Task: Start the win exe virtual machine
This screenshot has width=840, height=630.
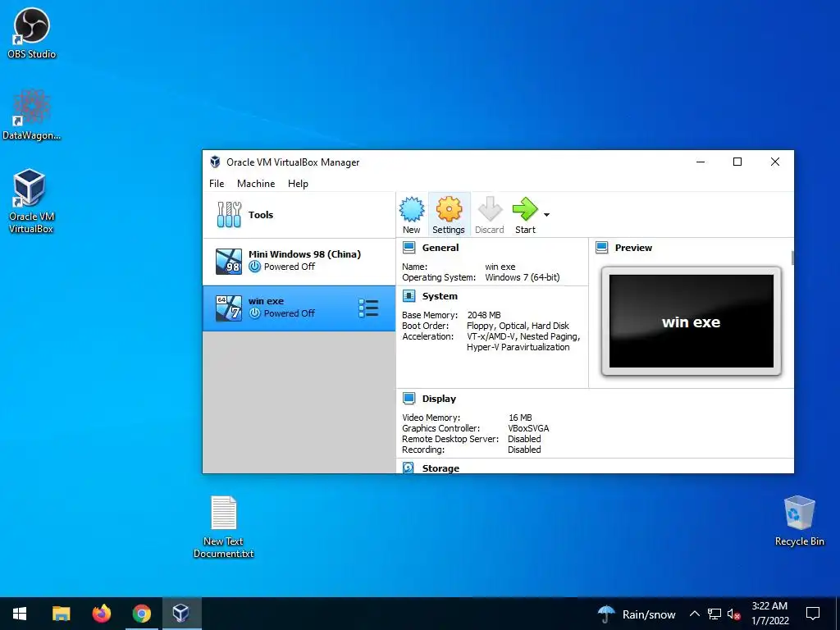Action: [x=525, y=214]
